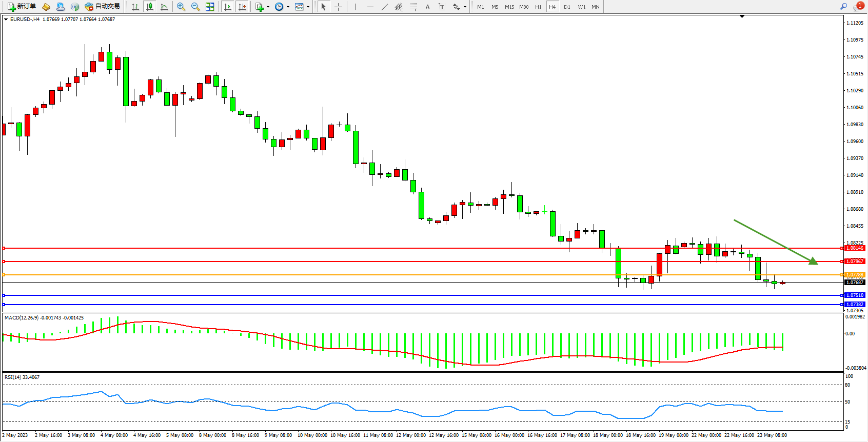Toggle Auto Trading (自动交易) button
This screenshot has height=442, width=868.
[x=103, y=7]
